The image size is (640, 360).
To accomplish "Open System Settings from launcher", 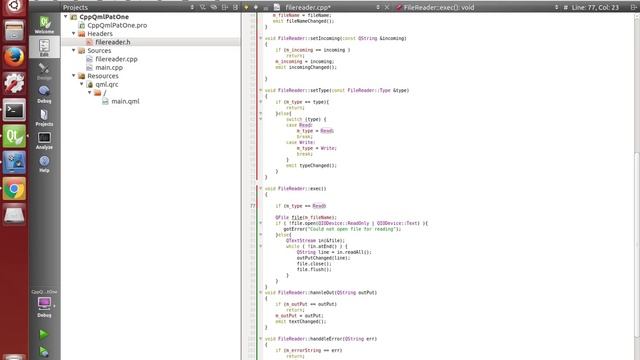I will coord(14,83).
